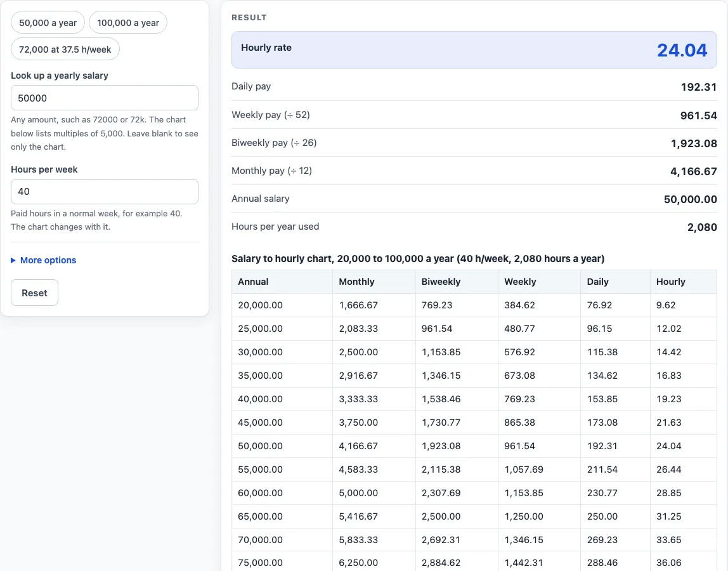This screenshot has width=728, height=571.
Task: Select the "Daily pay" result label
Action: click(x=251, y=86)
